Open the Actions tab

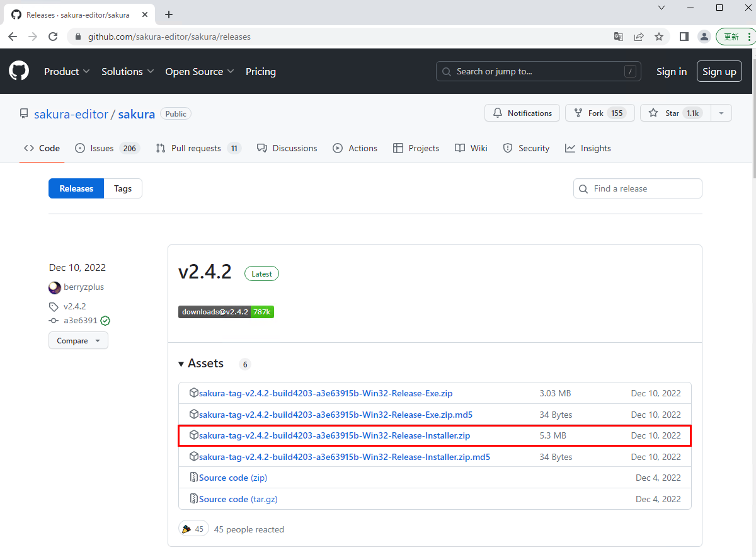pos(355,149)
